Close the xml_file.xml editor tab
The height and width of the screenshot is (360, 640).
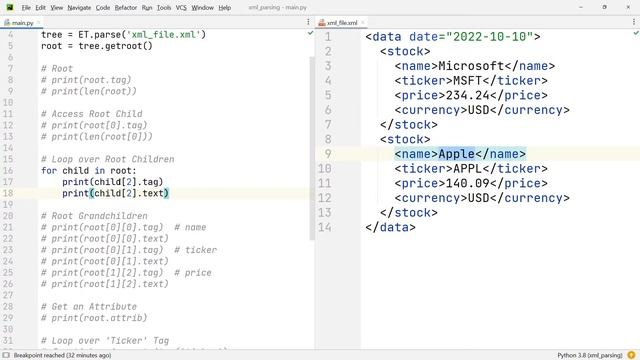point(362,23)
